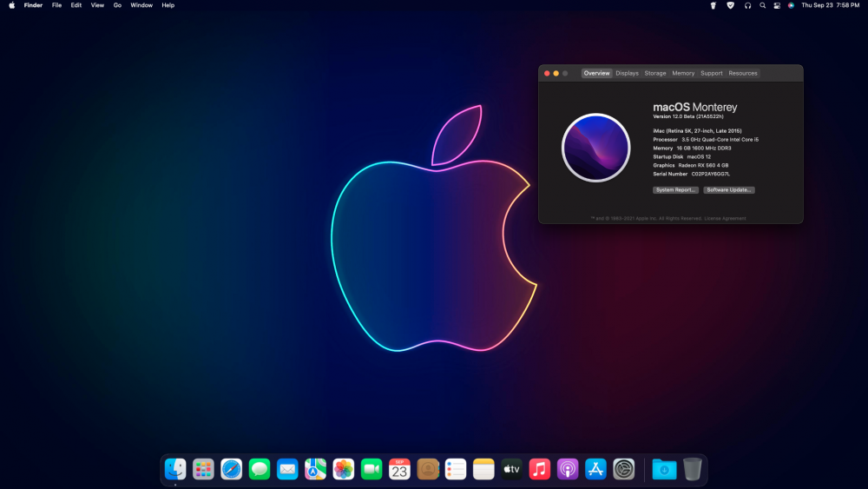Open the App Store in Dock
868x489 pixels.
point(595,469)
